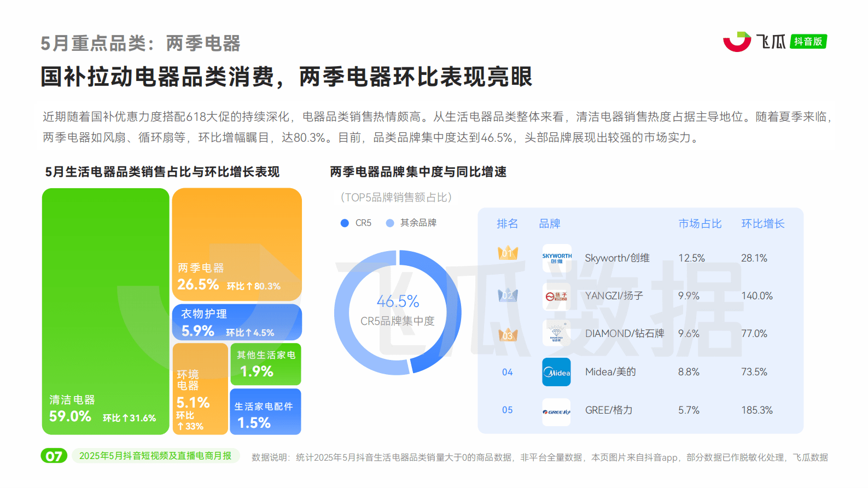Image resolution: width=868 pixels, height=488 pixels.
Task: Click the DIAMOND brand logo
Action: (557, 334)
